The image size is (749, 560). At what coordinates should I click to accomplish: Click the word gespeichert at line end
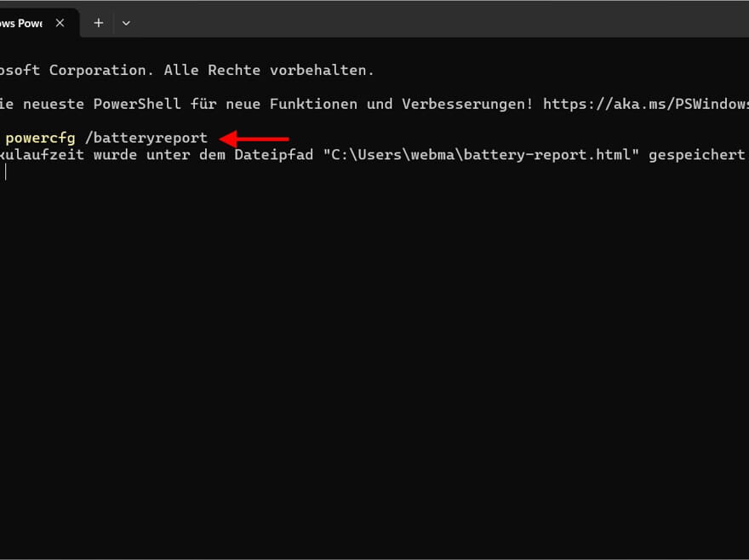point(698,154)
